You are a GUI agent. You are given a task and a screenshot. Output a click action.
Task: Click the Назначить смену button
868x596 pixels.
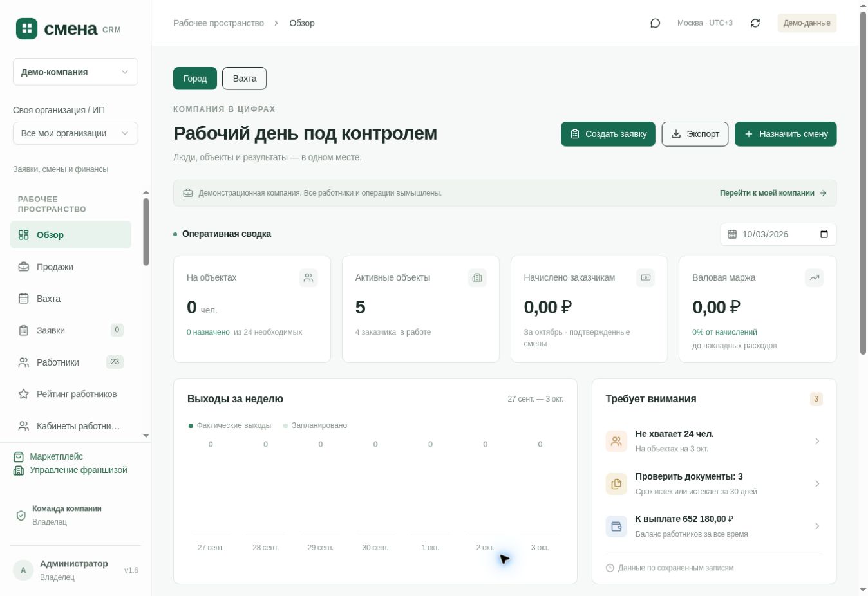pos(786,134)
